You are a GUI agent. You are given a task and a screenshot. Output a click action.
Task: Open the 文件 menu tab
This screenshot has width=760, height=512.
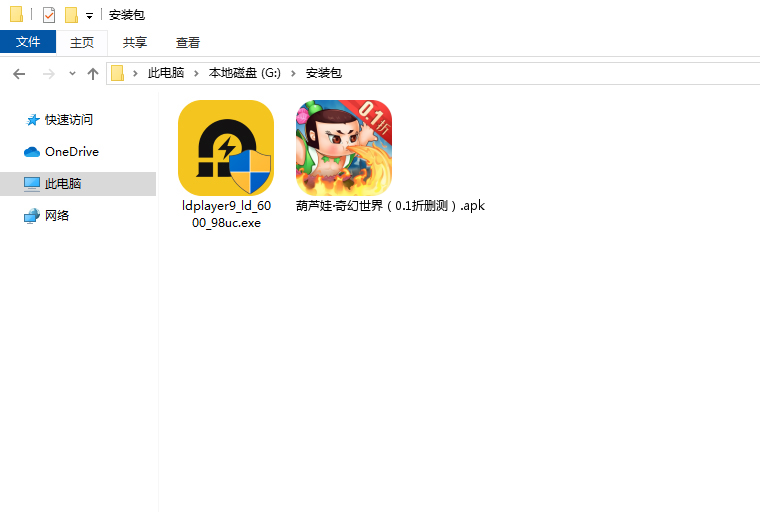(28, 42)
